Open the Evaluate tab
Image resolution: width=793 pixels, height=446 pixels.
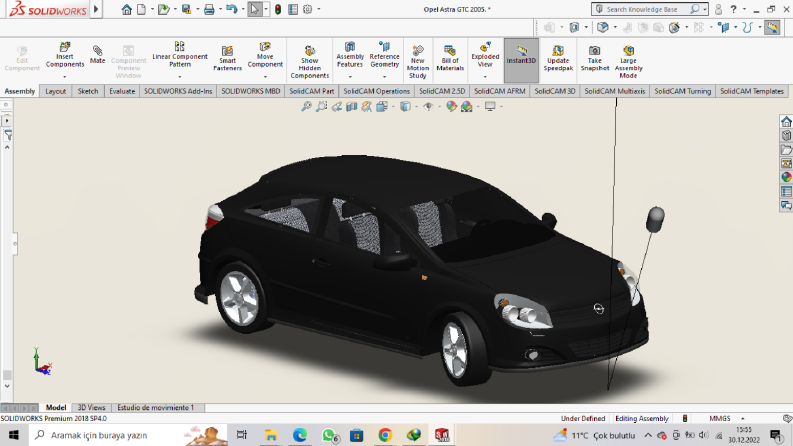[x=122, y=91]
